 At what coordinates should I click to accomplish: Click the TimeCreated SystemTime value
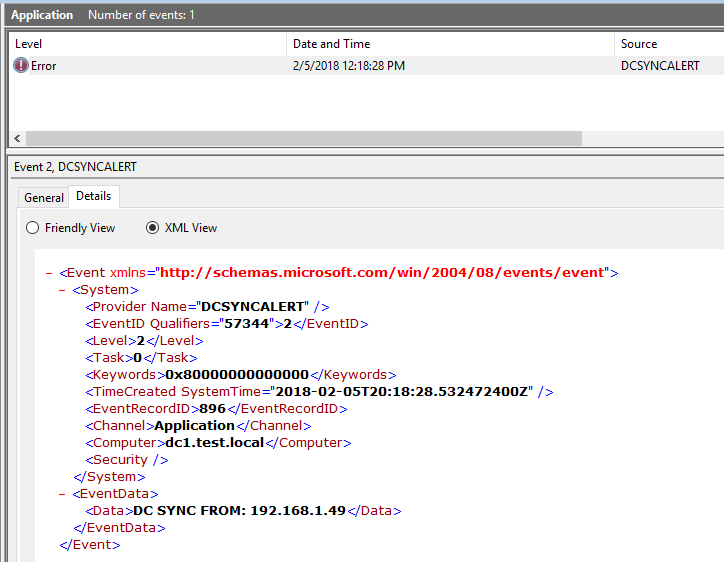(401, 392)
